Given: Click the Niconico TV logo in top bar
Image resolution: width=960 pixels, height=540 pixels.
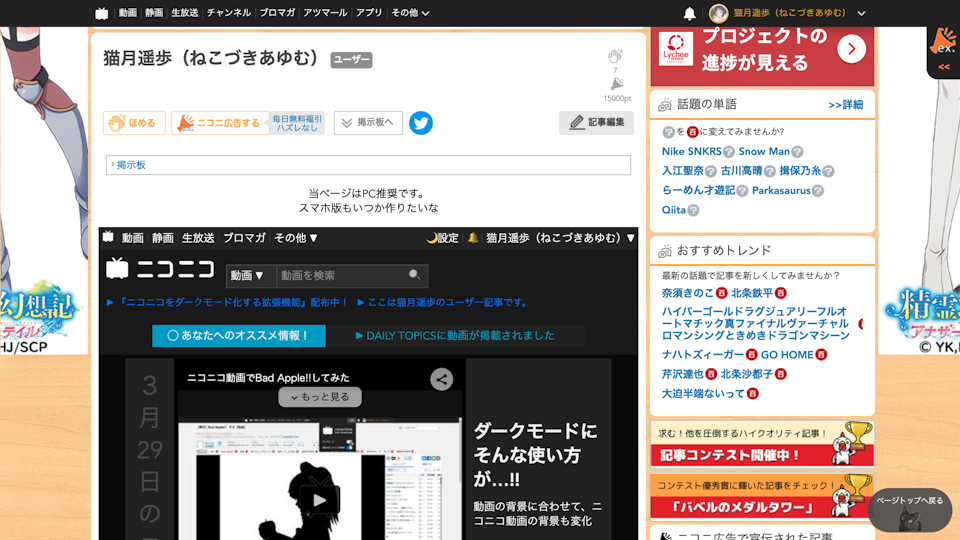Looking at the screenshot, I should point(102,13).
